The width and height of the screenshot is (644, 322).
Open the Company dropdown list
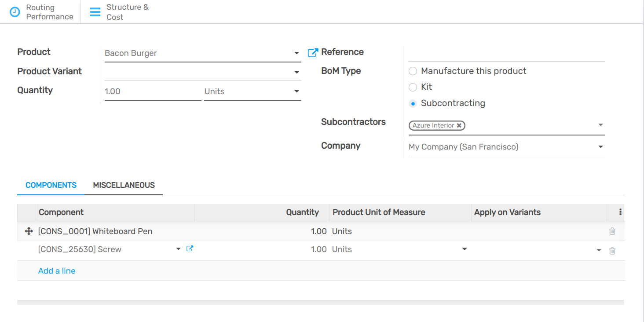coord(600,147)
